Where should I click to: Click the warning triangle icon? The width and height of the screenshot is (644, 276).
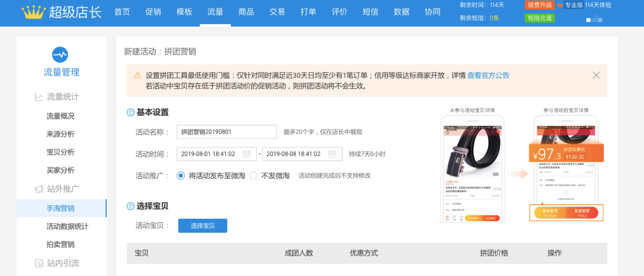138,75
